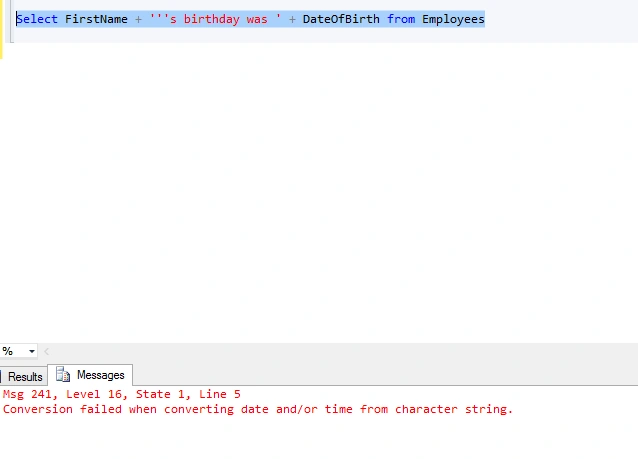This screenshot has width=638, height=459.
Task: Click the 'from' keyword in query
Action: (x=401, y=19)
